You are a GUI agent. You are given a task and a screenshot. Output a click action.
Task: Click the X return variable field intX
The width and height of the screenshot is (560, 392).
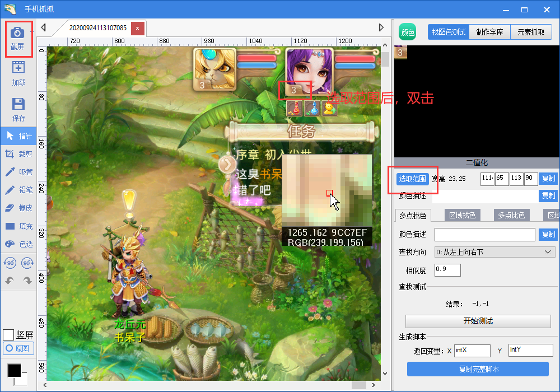[472, 351]
